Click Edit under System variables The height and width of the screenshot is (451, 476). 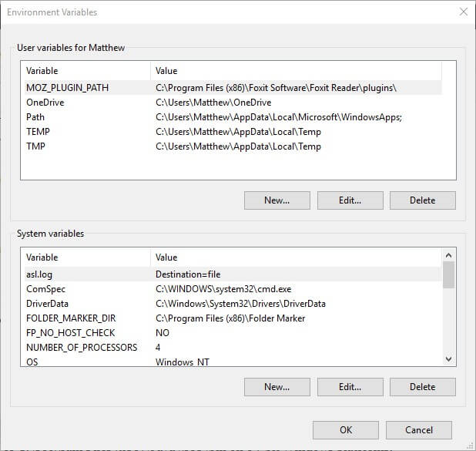pyautogui.click(x=350, y=387)
